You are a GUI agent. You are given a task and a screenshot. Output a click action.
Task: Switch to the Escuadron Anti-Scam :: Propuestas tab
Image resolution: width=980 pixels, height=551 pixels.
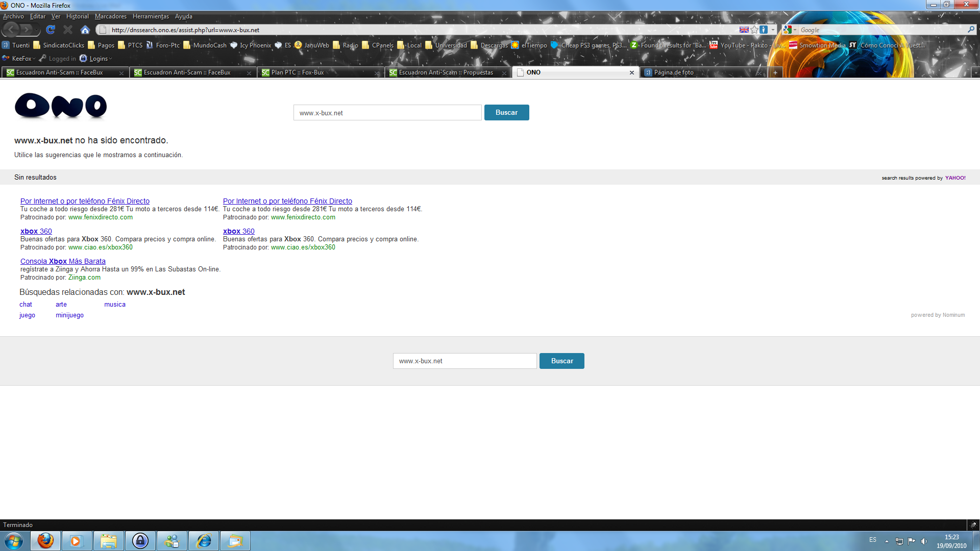tap(448, 72)
